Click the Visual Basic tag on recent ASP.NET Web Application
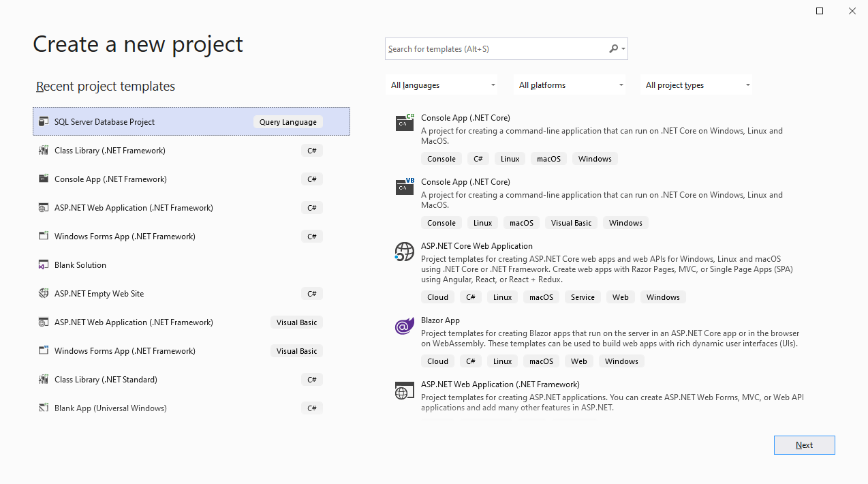 pyautogui.click(x=297, y=322)
